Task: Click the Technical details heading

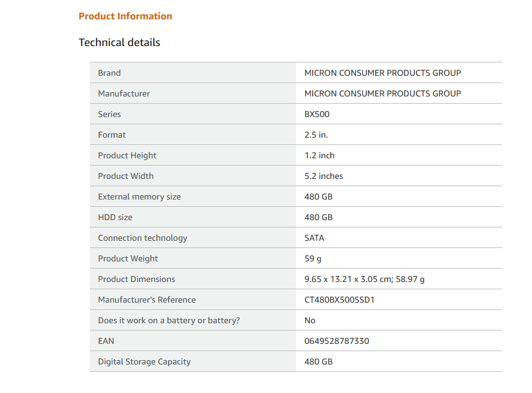Action: [120, 42]
